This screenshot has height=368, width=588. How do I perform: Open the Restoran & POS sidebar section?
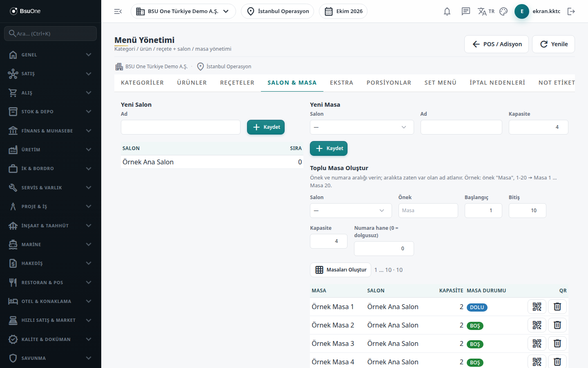51,283
